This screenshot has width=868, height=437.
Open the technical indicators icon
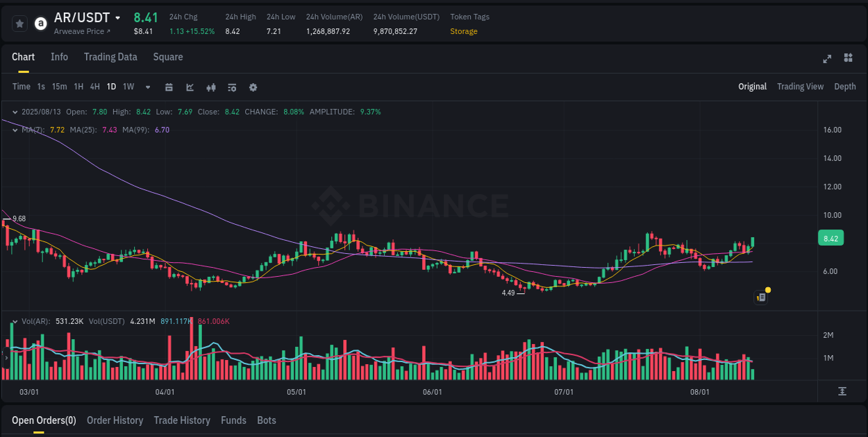click(x=231, y=87)
